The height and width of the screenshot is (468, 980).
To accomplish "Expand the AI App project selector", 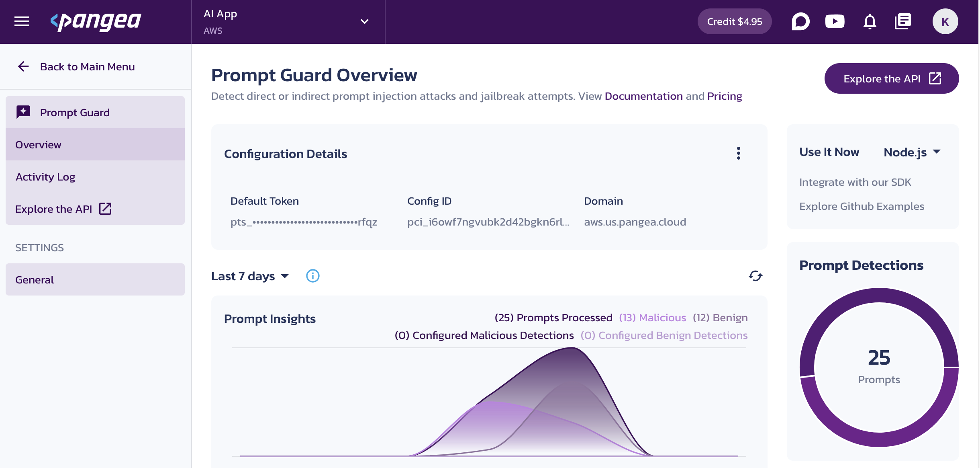I will (x=288, y=22).
